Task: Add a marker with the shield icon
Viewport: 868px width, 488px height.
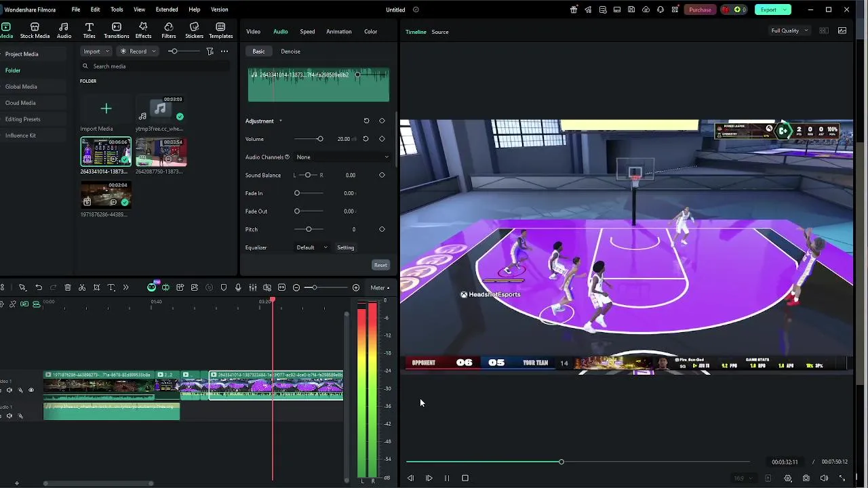Action: point(224,287)
